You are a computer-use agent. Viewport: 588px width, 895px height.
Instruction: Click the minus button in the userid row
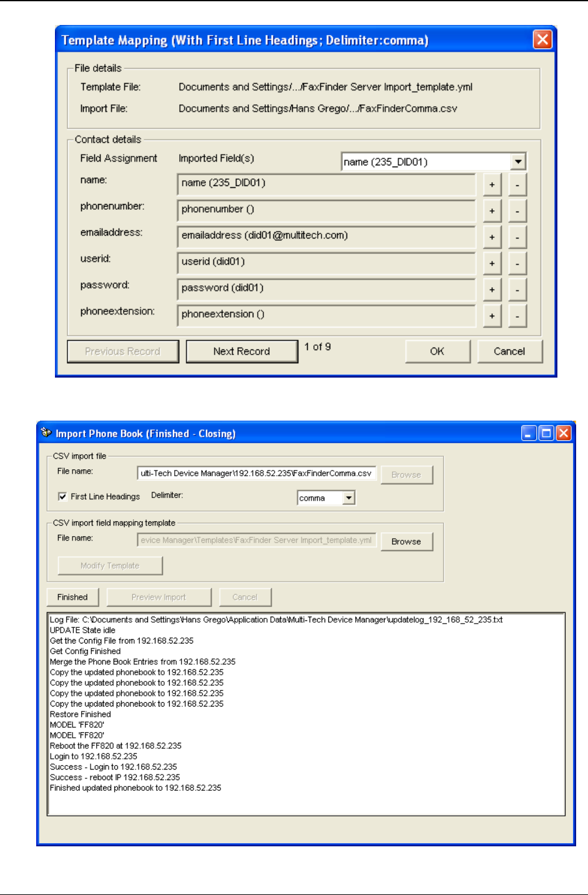(x=517, y=263)
